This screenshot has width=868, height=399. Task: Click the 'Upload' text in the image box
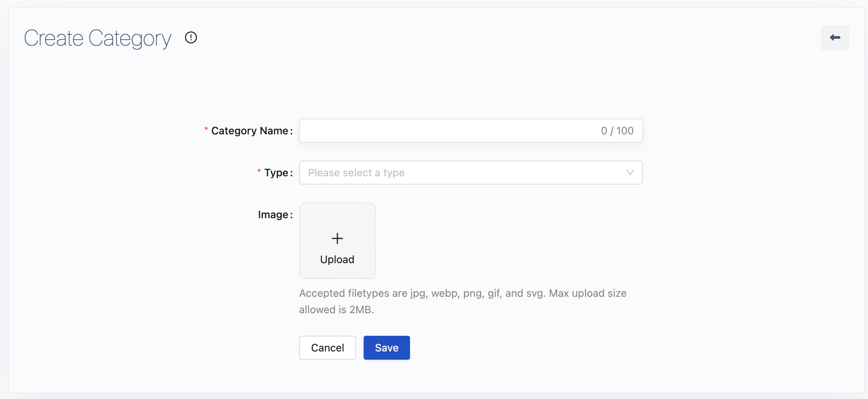coord(337,259)
